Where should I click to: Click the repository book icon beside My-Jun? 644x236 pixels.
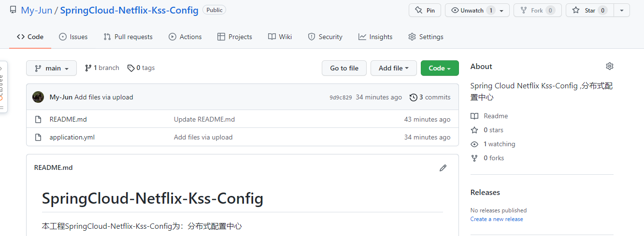coord(13,10)
